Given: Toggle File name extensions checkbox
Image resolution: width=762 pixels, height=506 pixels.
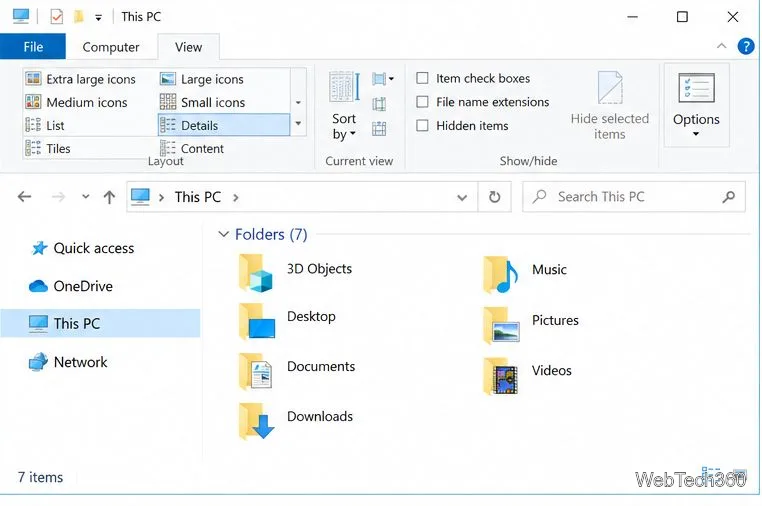Looking at the screenshot, I should coord(422,102).
